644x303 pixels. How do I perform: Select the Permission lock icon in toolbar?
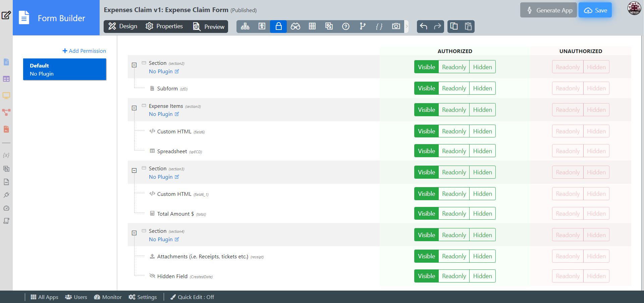278,26
